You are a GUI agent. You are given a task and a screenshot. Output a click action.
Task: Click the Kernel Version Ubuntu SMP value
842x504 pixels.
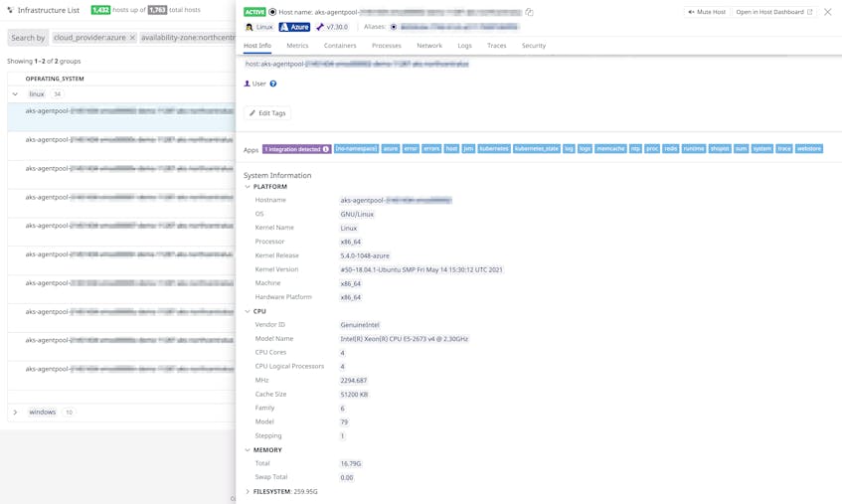pyautogui.click(x=421, y=270)
